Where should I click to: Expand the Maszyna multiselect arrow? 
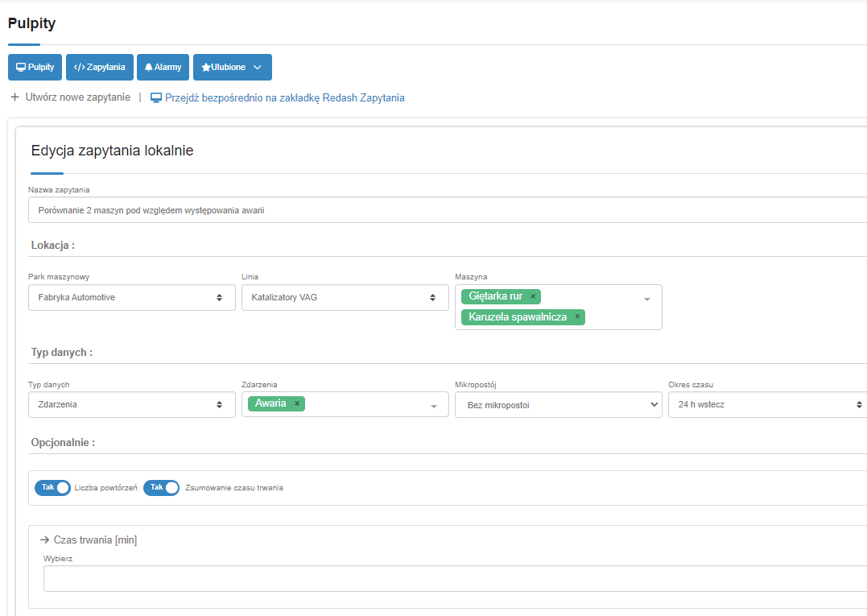pos(647,300)
